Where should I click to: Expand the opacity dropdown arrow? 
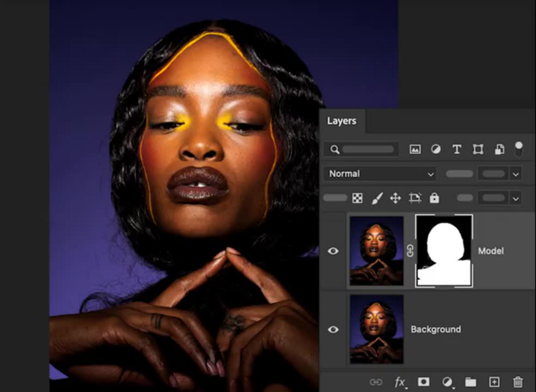[516, 174]
